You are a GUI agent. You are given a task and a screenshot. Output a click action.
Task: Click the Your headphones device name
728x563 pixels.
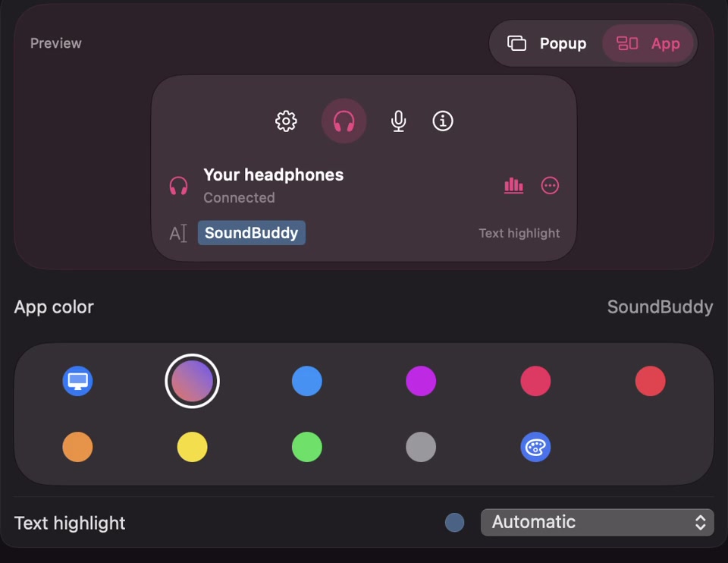[x=274, y=175]
